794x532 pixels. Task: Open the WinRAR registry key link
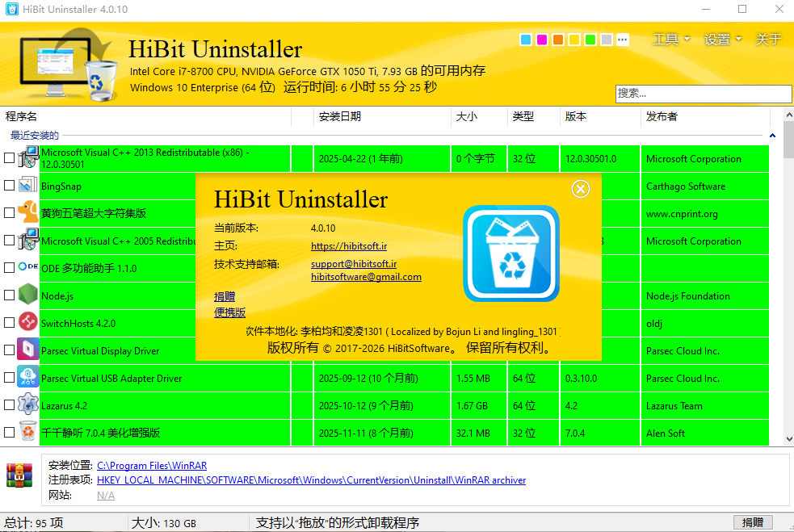click(312, 480)
